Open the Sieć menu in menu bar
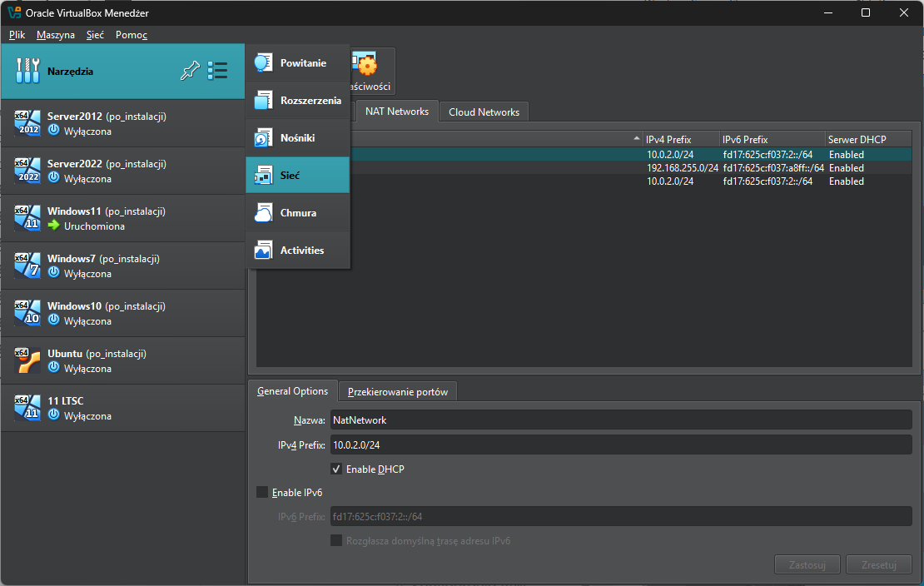The height and width of the screenshot is (586, 924). (95, 35)
